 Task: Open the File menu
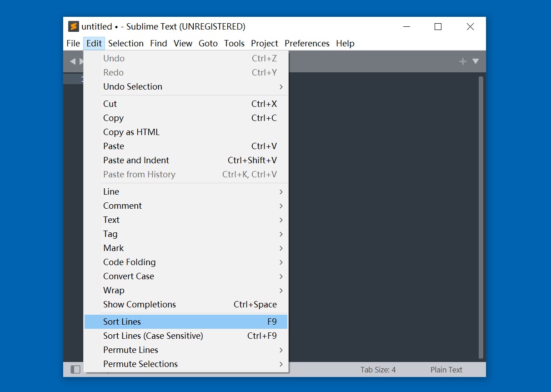(x=73, y=43)
